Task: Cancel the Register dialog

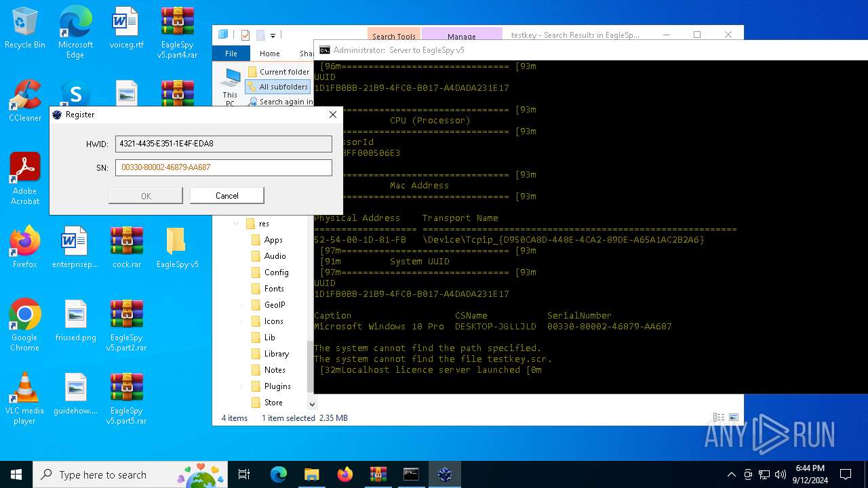Action: (227, 196)
